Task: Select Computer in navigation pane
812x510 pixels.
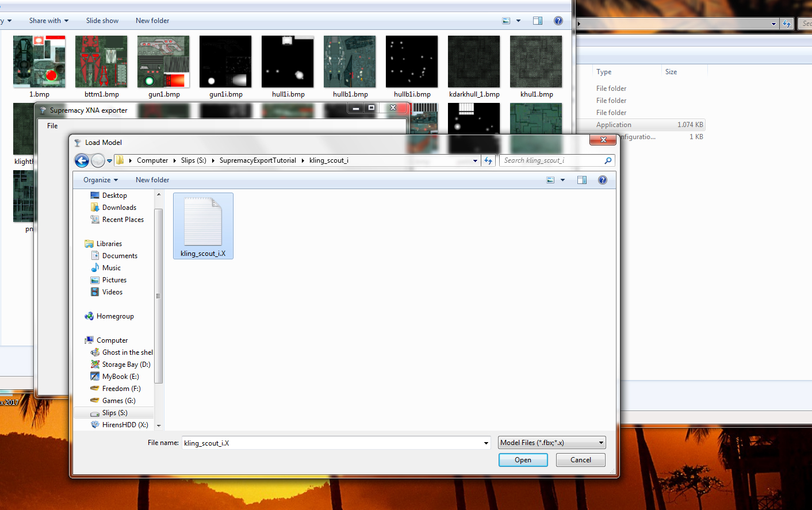Action: click(106, 340)
